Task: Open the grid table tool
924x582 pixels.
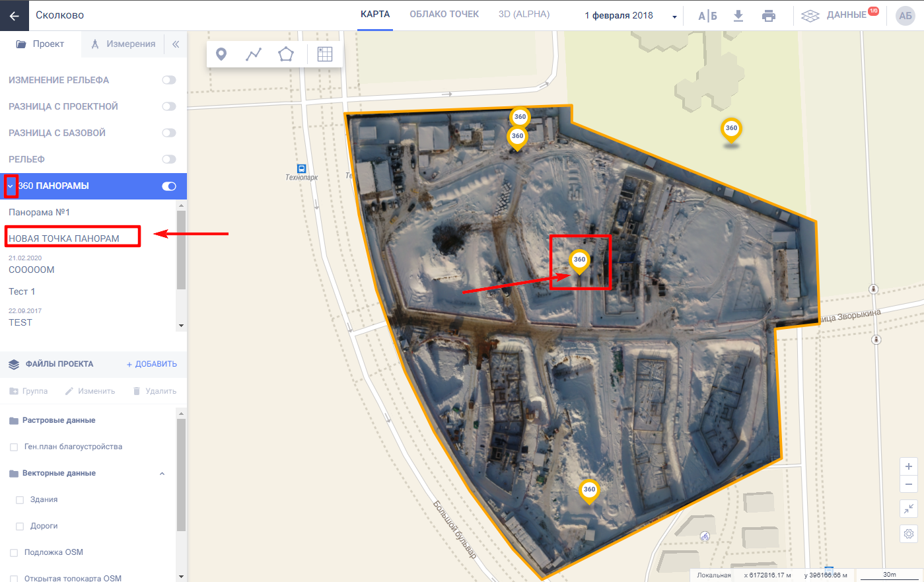Action: (x=324, y=54)
